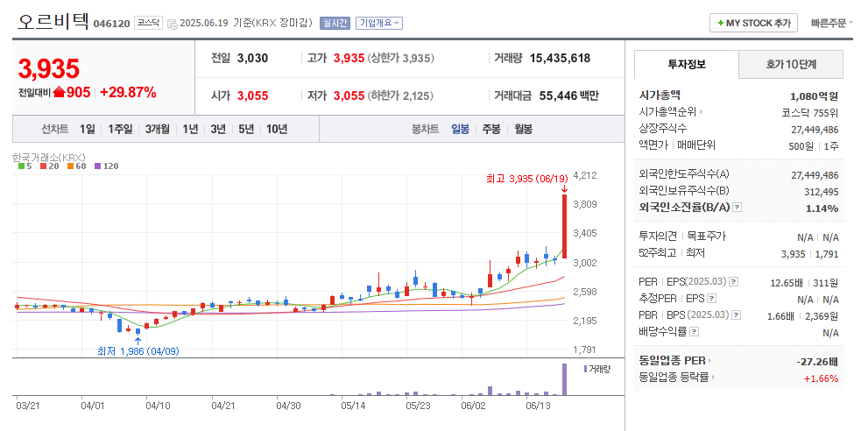Click the red 20-day moving average legend swatch
This screenshot has width=868, height=431.
43,166
